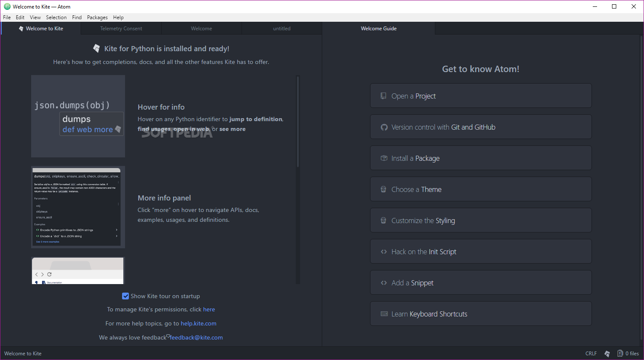Screen dimensions: 644x360
Task: Expand the Learn Keyboard Shortcuts card
Action: pos(481,314)
